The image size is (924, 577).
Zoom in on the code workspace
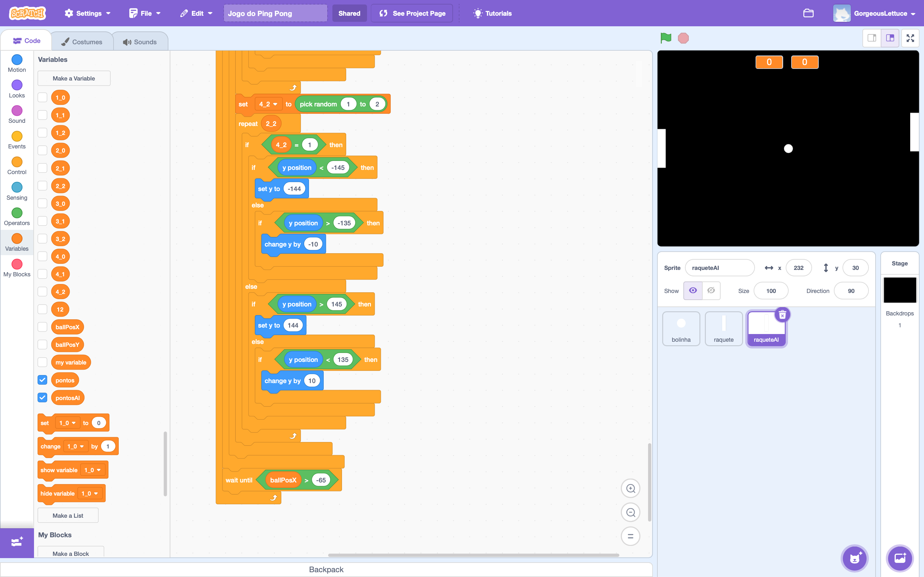630,488
